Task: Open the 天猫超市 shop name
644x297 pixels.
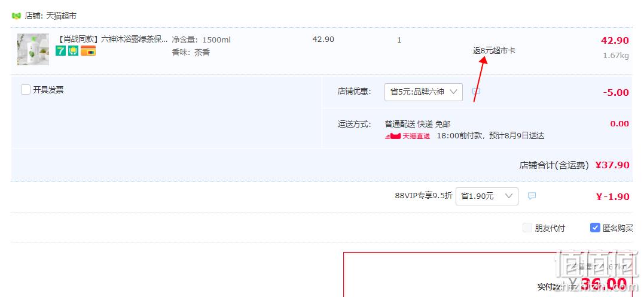Action: click(61, 16)
